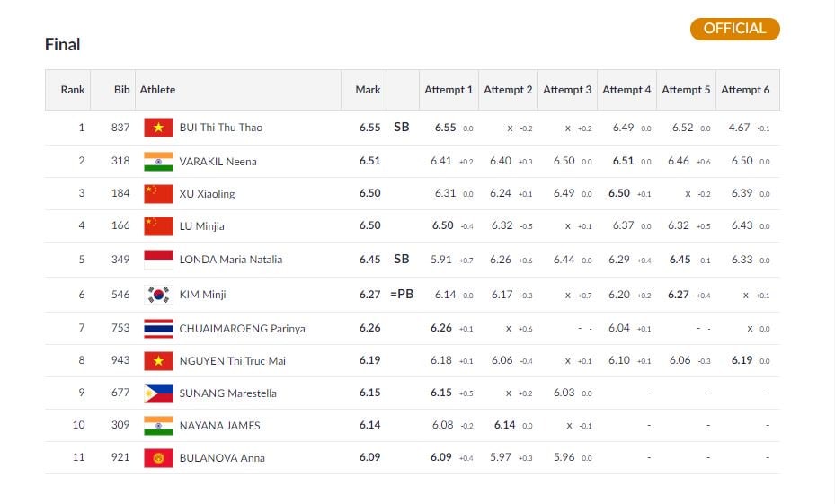Click the Mark column header
Viewport: 835px width, 504px height.
pyautogui.click(x=368, y=90)
